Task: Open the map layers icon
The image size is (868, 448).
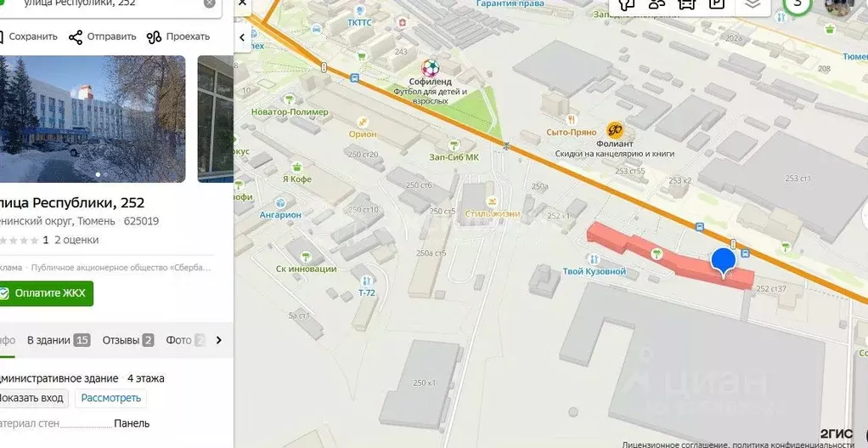Action: pos(752,4)
